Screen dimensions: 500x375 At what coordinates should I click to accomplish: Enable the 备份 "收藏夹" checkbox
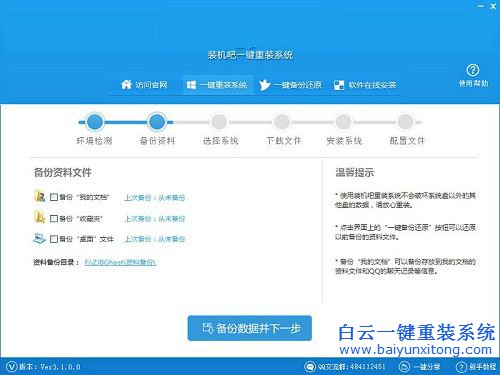54,218
